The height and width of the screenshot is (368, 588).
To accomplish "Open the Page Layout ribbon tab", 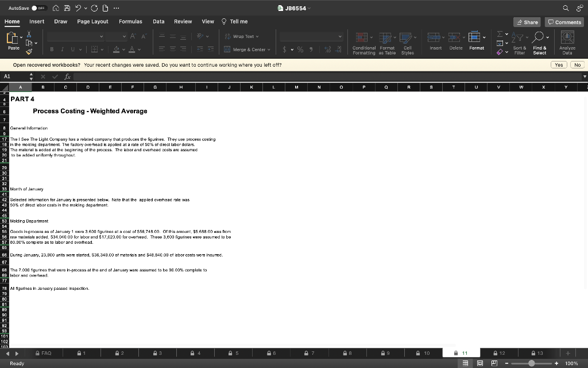I will pyautogui.click(x=92, y=21).
